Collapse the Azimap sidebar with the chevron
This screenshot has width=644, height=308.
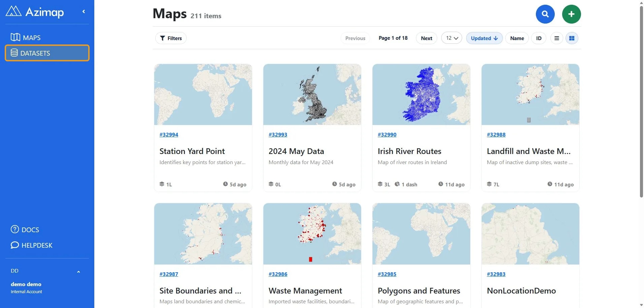[x=84, y=12]
